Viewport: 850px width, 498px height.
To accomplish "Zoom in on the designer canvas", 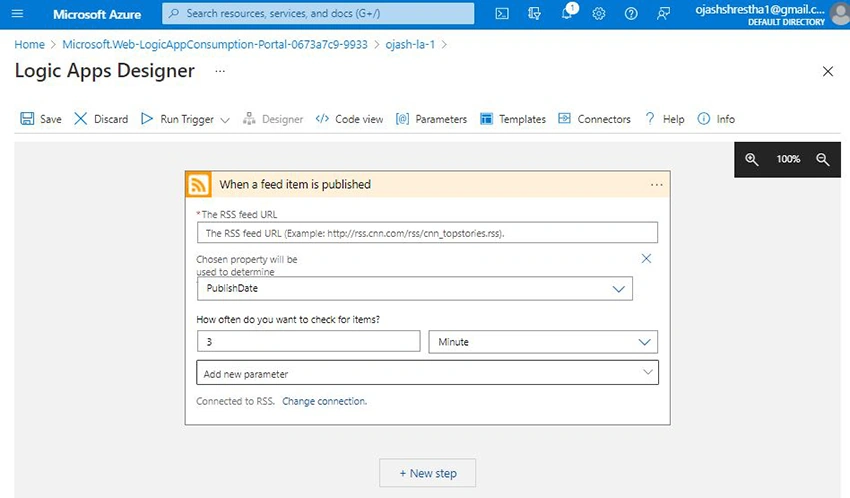I will click(x=751, y=159).
